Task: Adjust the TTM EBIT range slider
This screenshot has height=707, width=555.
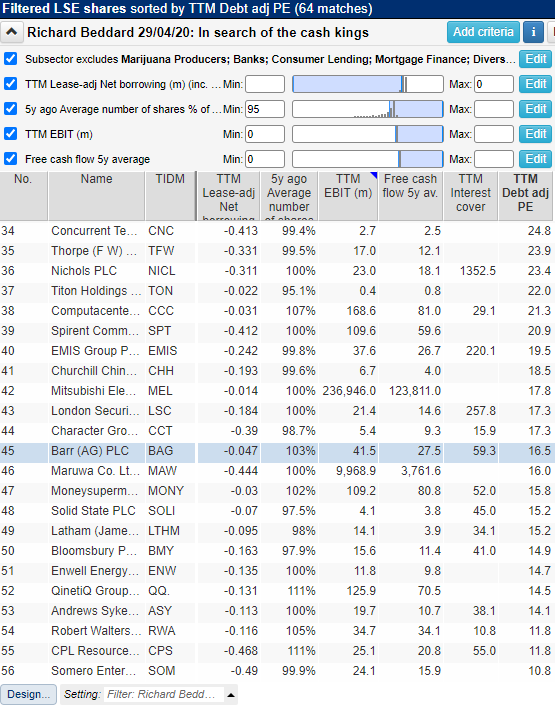Action: click(x=367, y=134)
